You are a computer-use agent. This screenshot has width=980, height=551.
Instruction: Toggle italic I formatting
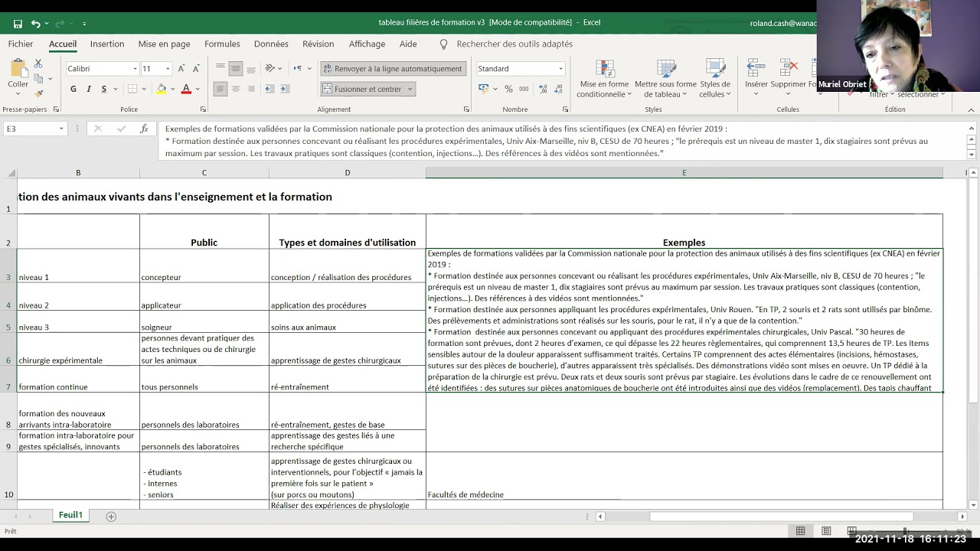[89, 89]
